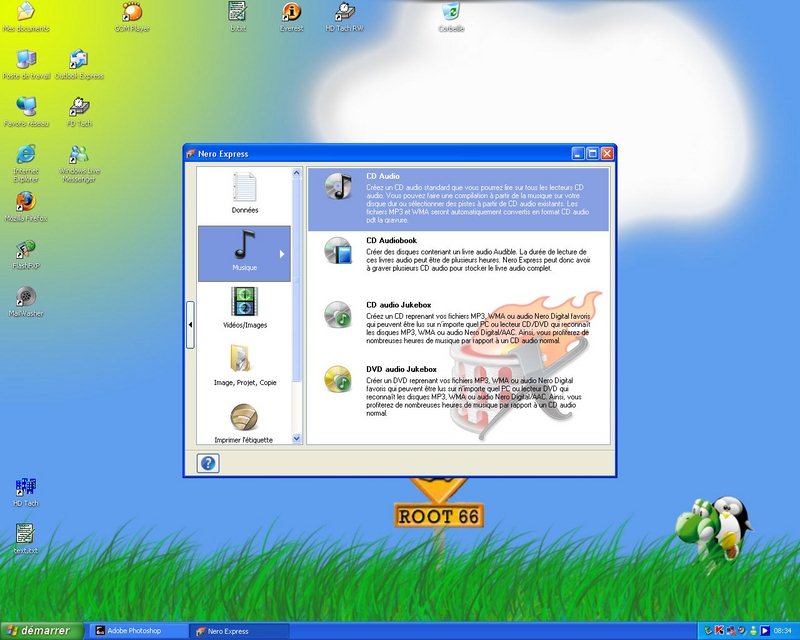Select the Mozilla Firefox desktop shortcut
The height and width of the screenshot is (640, 800).
26,207
